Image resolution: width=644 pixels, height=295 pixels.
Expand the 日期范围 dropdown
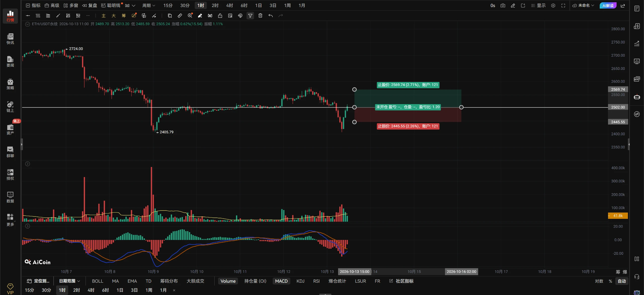click(x=69, y=281)
